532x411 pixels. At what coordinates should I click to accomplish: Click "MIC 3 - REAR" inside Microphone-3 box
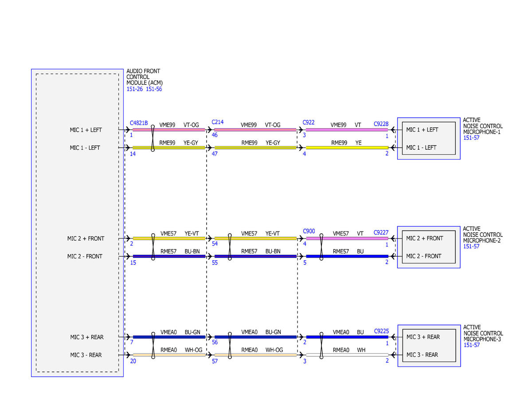pyautogui.click(x=422, y=355)
